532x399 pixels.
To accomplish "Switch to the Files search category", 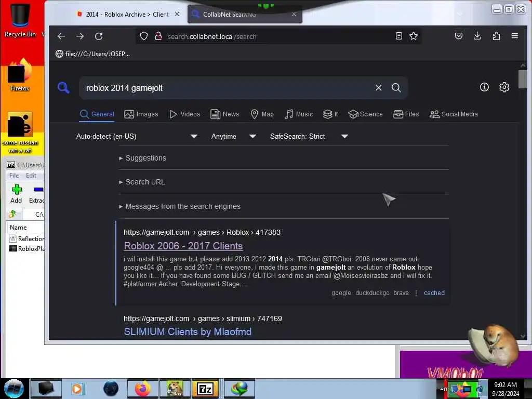I will point(406,114).
